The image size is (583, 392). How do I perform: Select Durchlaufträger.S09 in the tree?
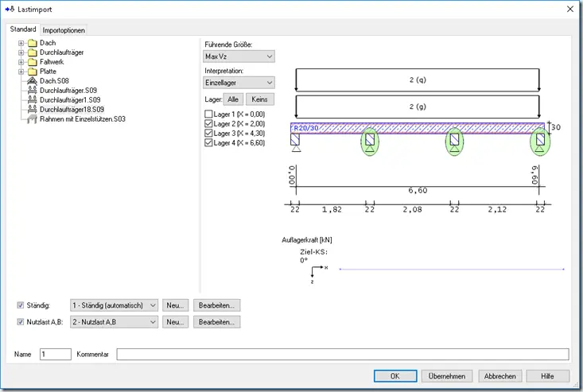[68, 91]
